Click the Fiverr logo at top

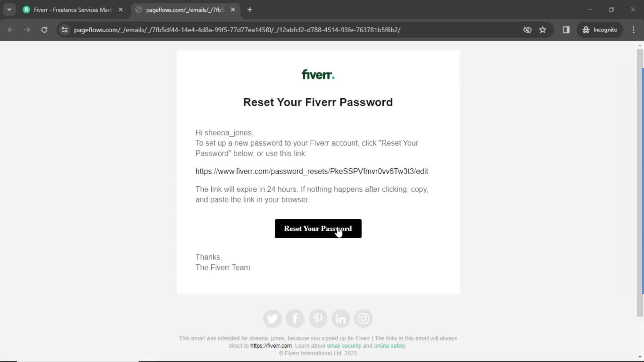click(318, 75)
